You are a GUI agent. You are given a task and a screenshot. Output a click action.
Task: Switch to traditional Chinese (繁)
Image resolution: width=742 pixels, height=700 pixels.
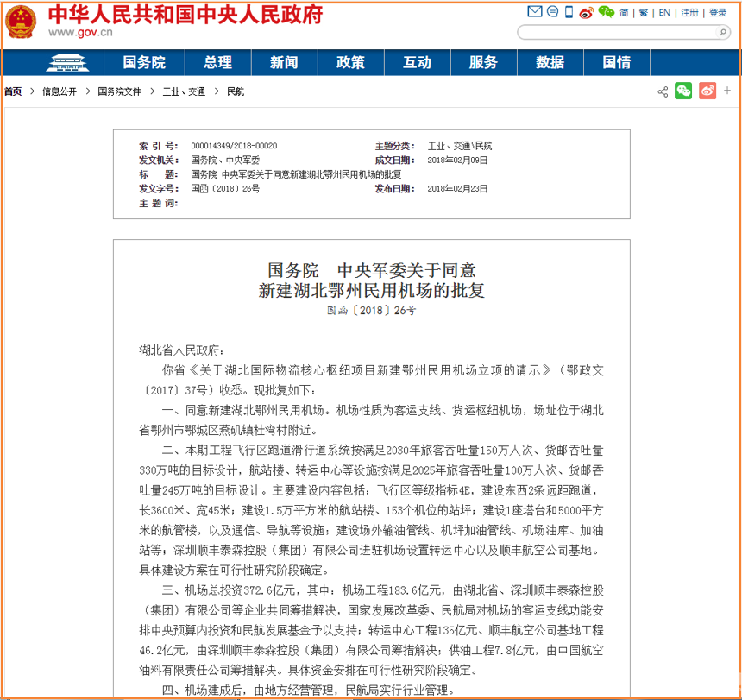[x=644, y=13]
